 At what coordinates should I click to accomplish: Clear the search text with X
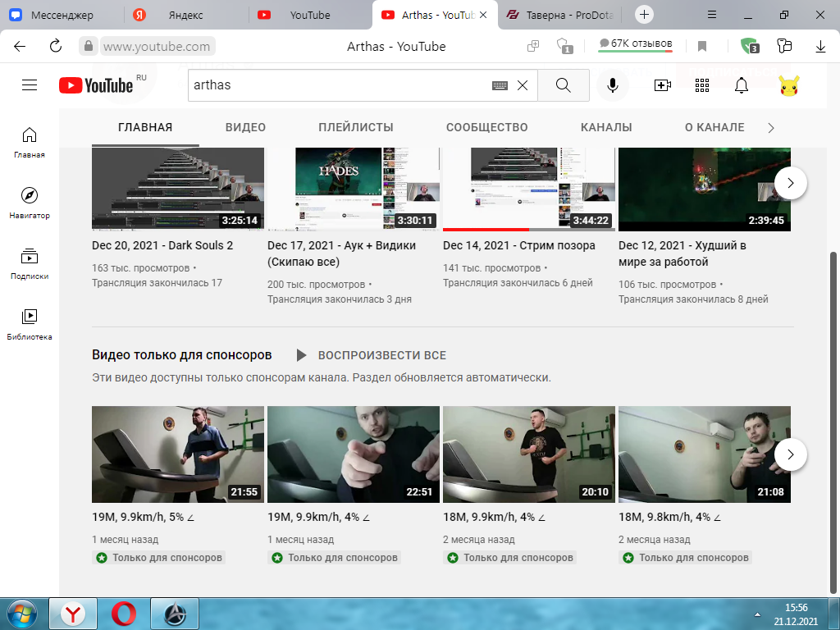pyautogui.click(x=523, y=85)
